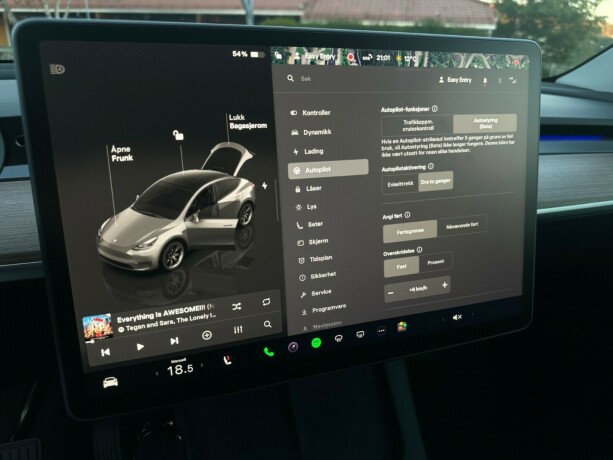The height and width of the screenshot is (460, 613).
Task: Tap the muted volume speaker icon
Action: coord(457,317)
